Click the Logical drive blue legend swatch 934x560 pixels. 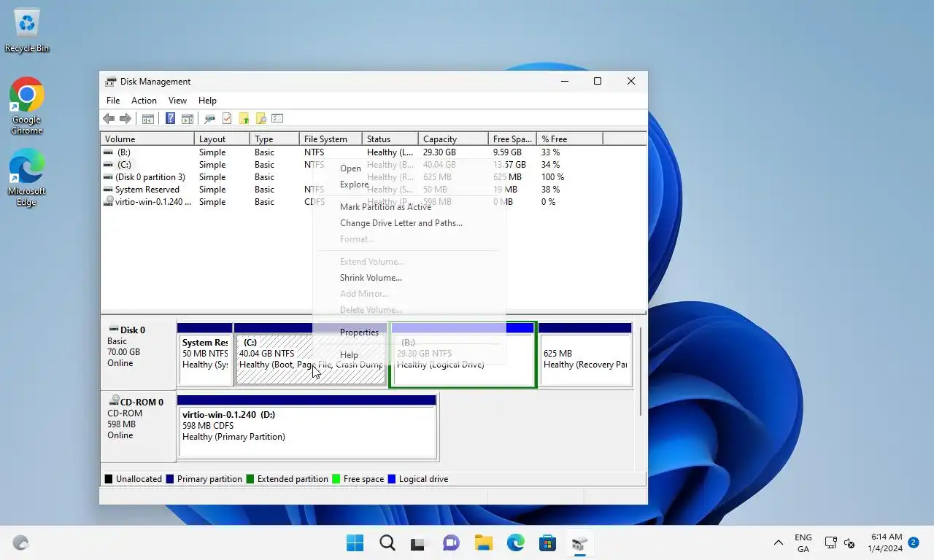pos(392,479)
